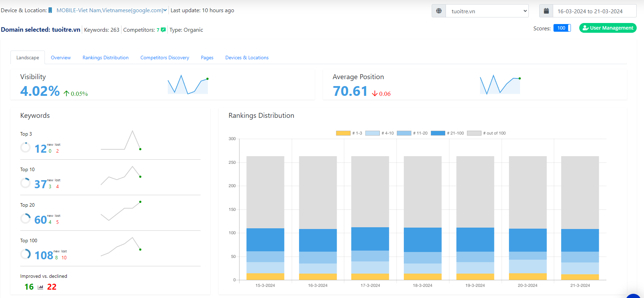Toggle the # 1-3 legend swatch
Viewport: 644px width, 298px height.
coord(343,133)
